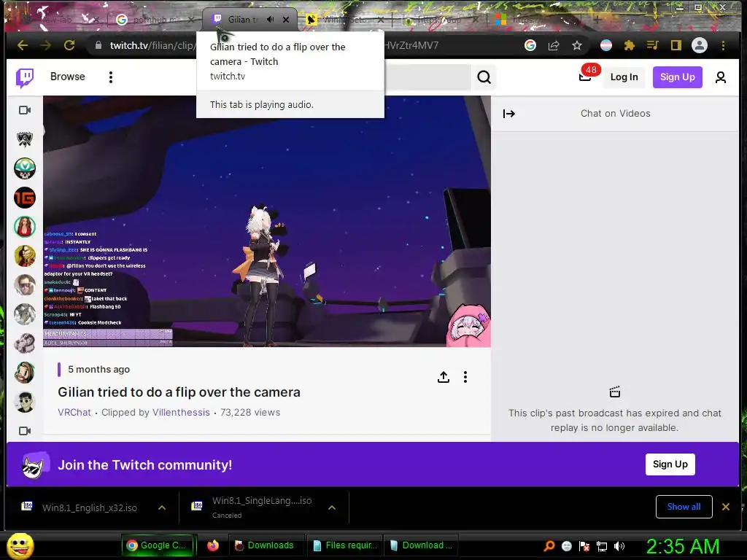Click the smiley face Start button

pyautogui.click(x=20, y=545)
